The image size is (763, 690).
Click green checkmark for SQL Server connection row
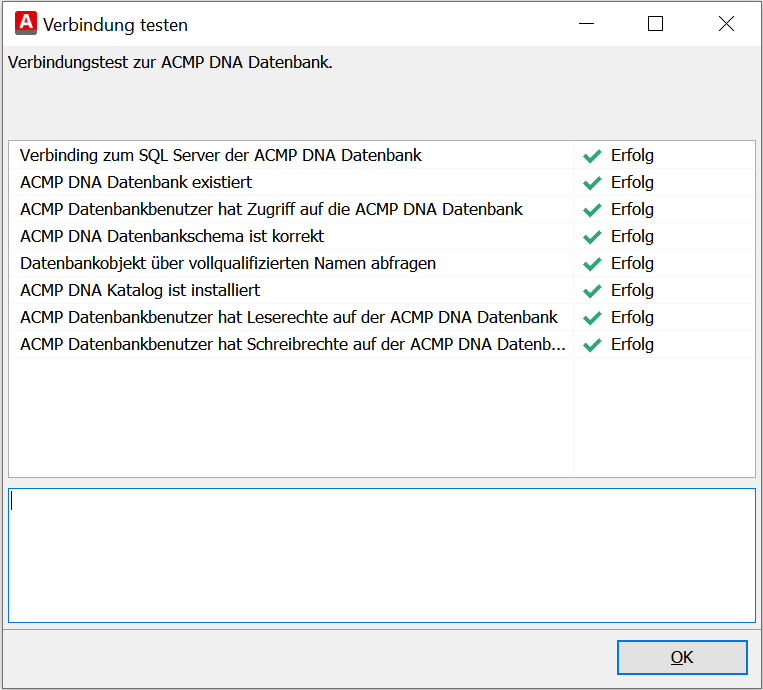592,156
